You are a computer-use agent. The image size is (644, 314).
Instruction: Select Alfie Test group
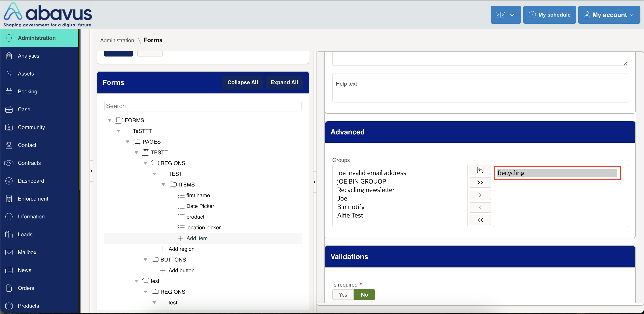click(x=350, y=215)
